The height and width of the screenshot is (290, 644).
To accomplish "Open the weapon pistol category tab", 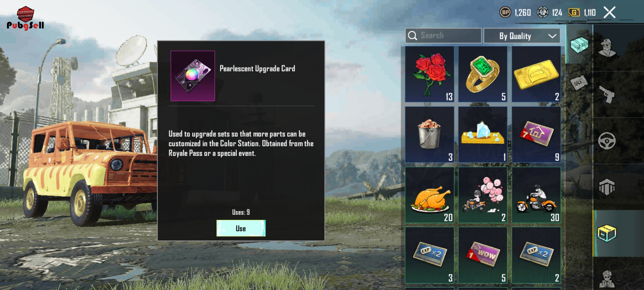I will coord(607,95).
